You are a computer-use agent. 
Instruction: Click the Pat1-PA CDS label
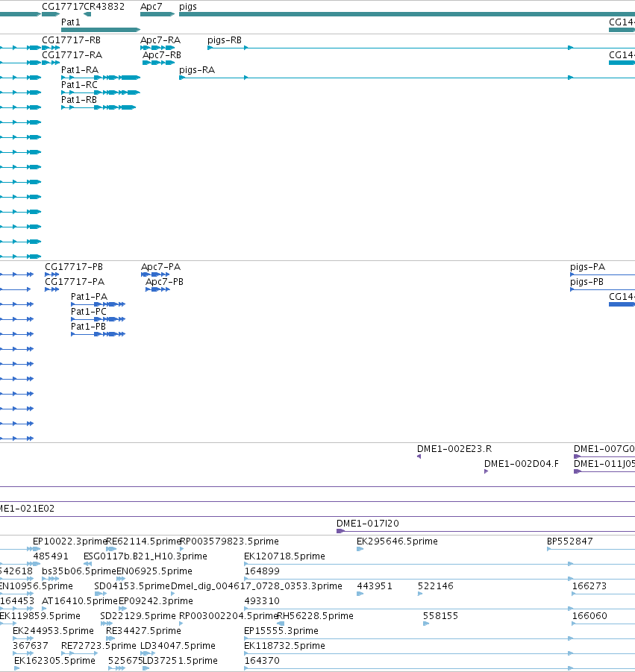click(x=90, y=297)
